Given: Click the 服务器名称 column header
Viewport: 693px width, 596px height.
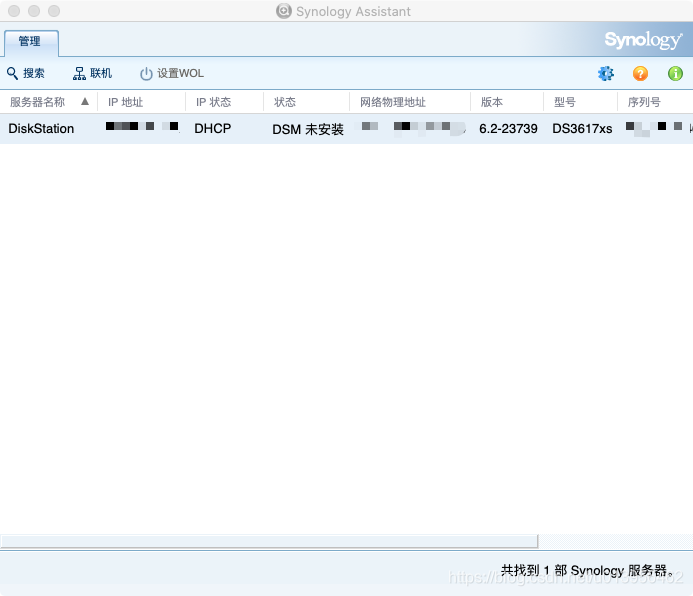Looking at the screenshot, I should (x=49, y=102).
